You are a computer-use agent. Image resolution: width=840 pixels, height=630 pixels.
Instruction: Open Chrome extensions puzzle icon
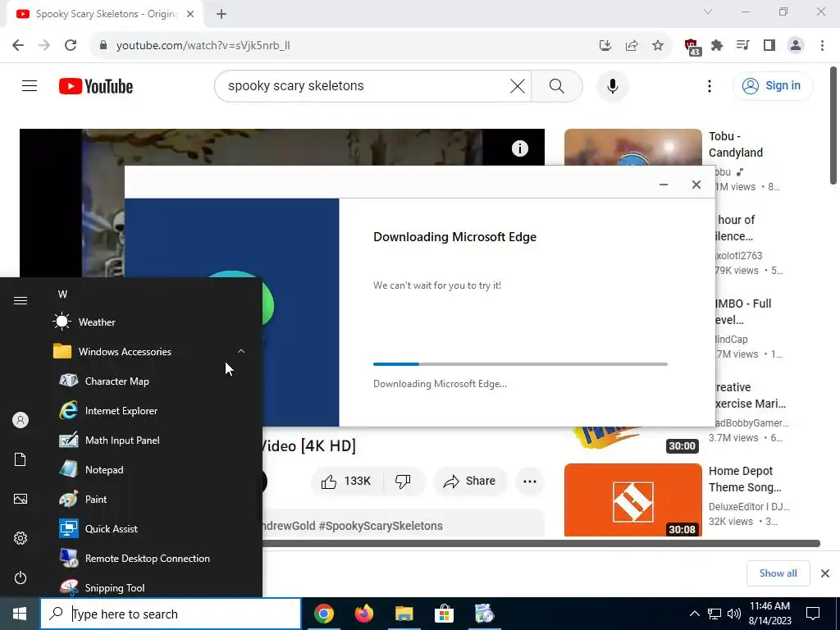717,46
